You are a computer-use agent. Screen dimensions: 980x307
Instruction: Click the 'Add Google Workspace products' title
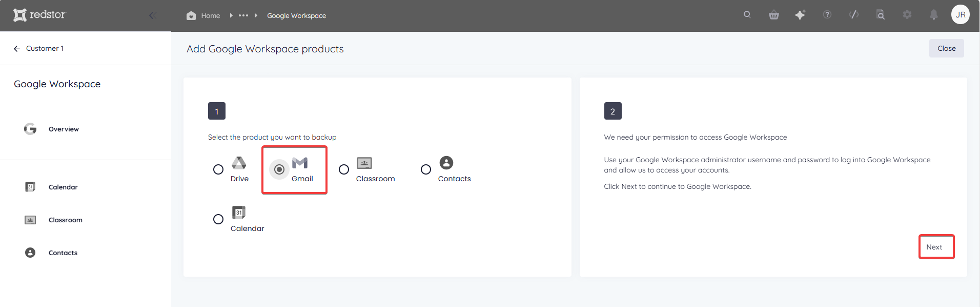tap(265, 49)
